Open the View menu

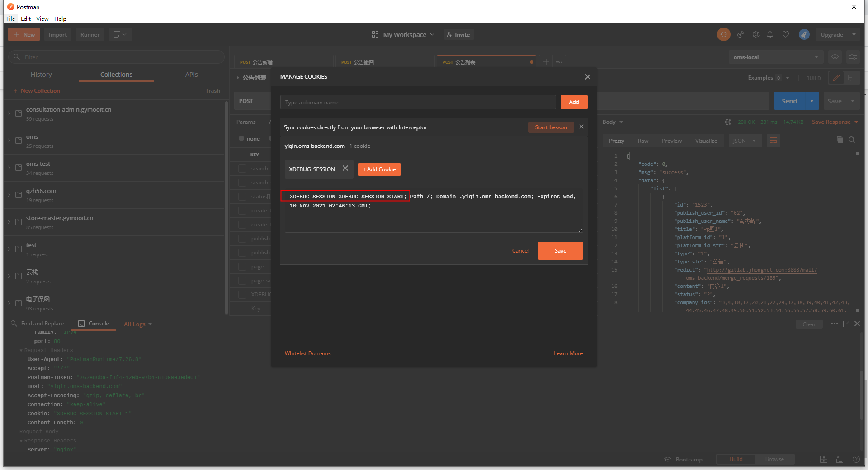tap(42, 19)
